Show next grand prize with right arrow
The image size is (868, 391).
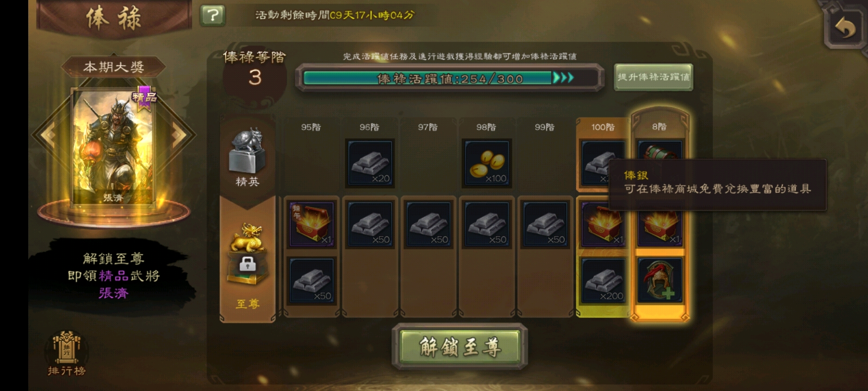(178, 134)
